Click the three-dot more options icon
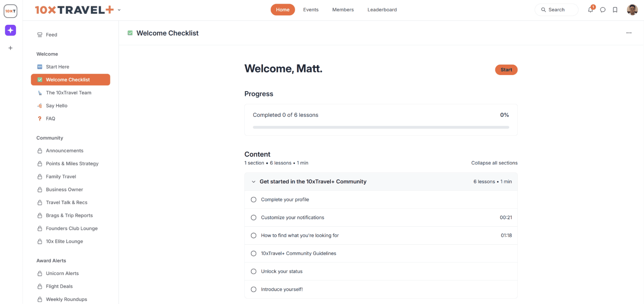 (629, 33)
